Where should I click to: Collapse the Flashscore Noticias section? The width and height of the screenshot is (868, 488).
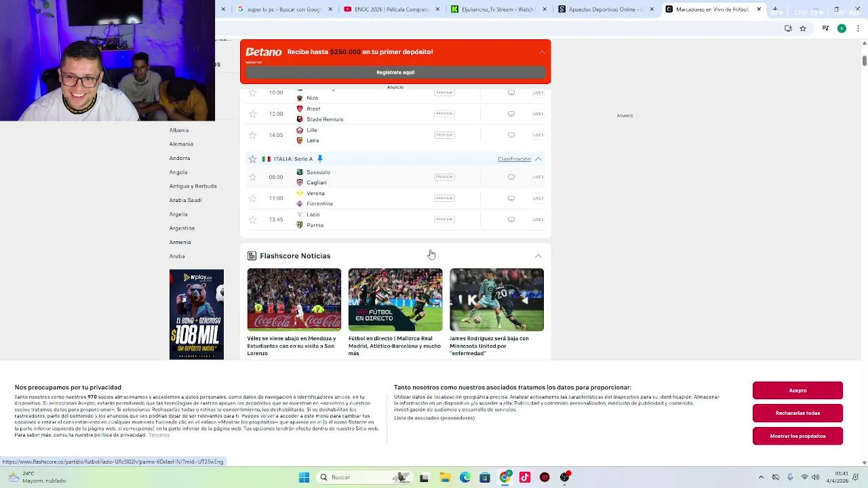pyautogui.click(x=538, y=256)
